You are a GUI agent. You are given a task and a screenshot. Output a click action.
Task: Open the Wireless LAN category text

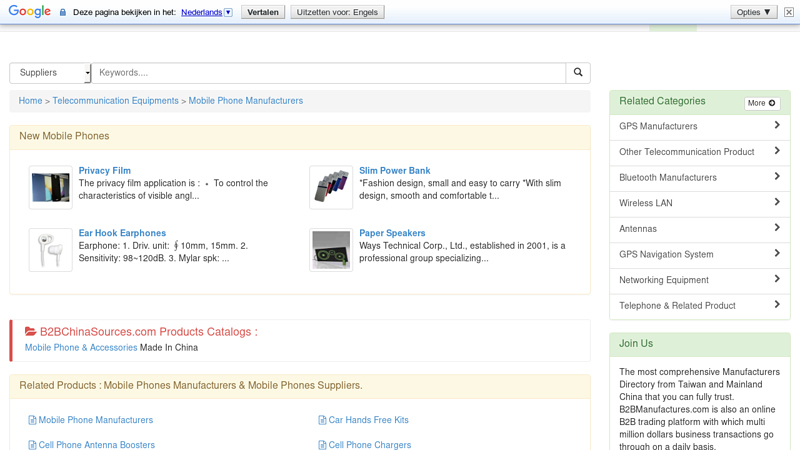[x=645, y=203]
